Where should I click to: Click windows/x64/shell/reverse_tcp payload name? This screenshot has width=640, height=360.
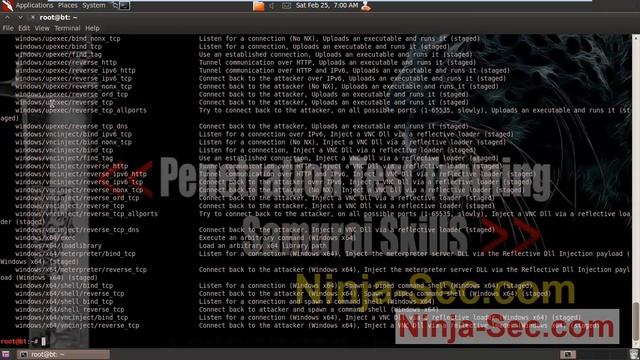coord(70,293)
